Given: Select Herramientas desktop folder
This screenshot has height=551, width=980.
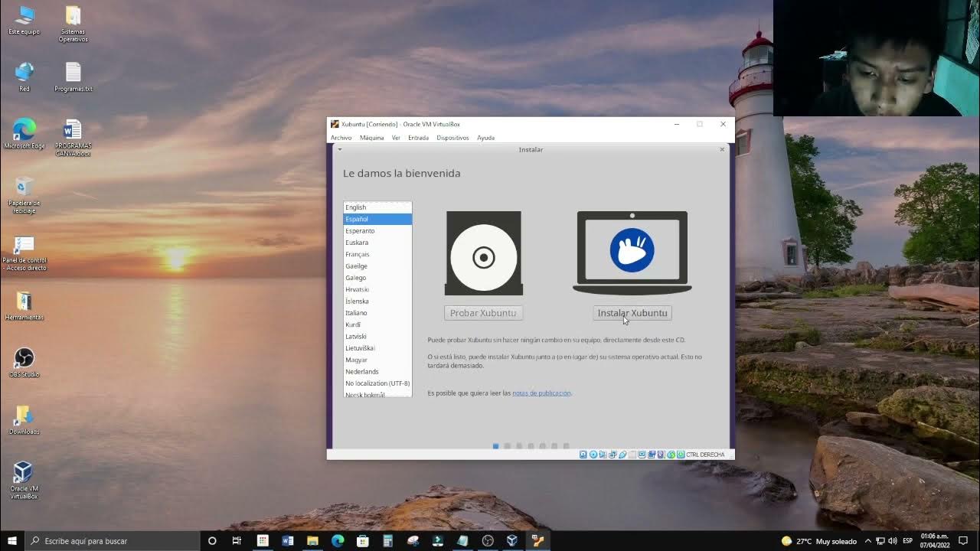Looking at the screenshot, I should pyautogui.click(x=24, y=305).
